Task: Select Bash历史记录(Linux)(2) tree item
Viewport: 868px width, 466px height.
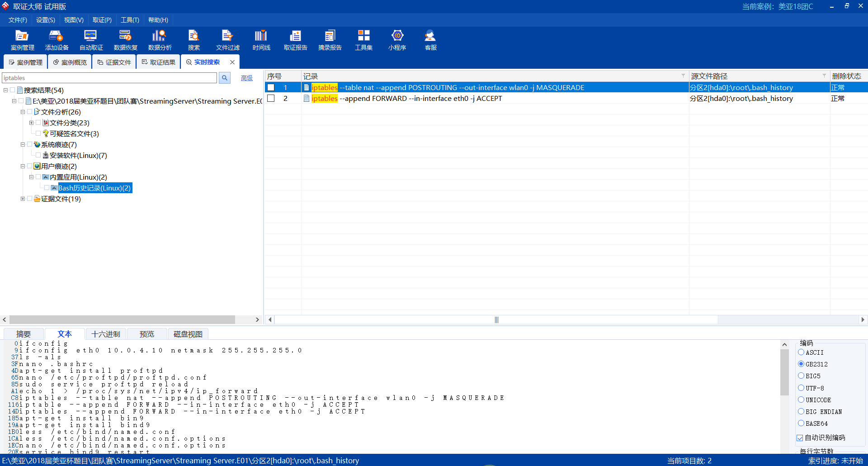Action: (94, 188)
